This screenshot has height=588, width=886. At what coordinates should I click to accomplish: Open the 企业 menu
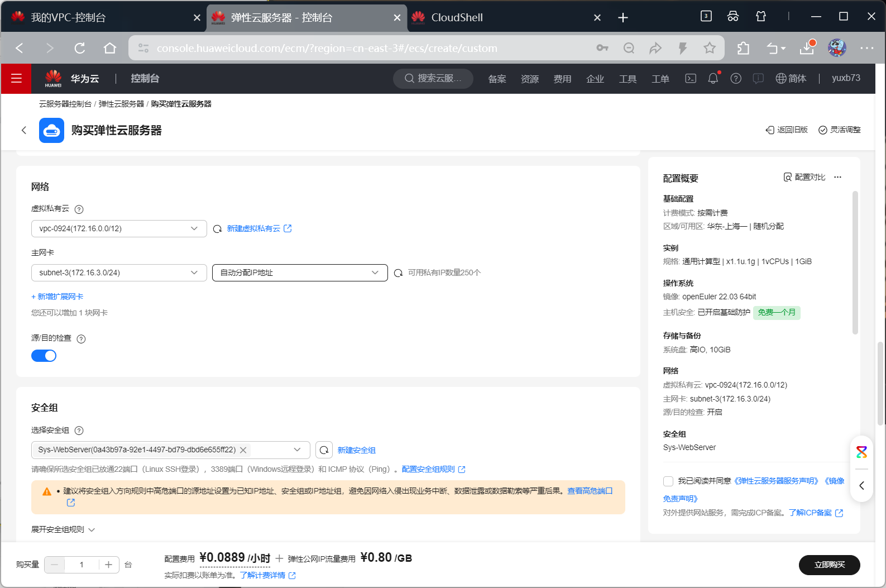point(595,79)
